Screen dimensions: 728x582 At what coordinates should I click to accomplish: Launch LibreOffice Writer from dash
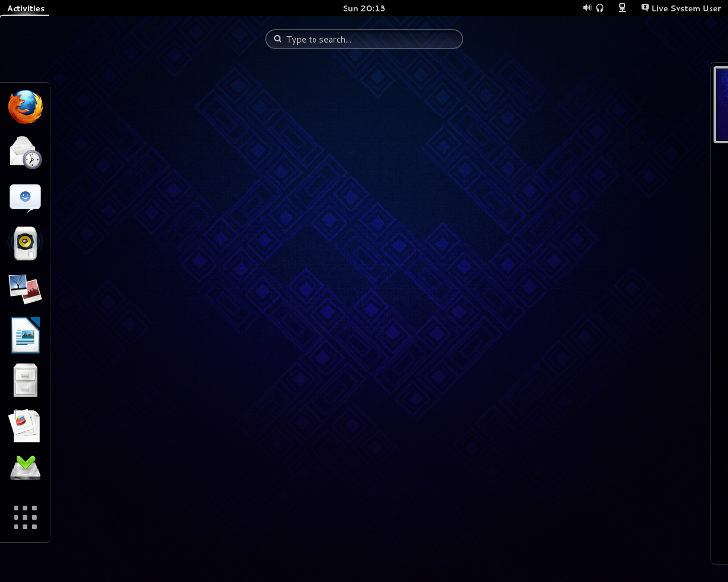click(x=25, y=335)
